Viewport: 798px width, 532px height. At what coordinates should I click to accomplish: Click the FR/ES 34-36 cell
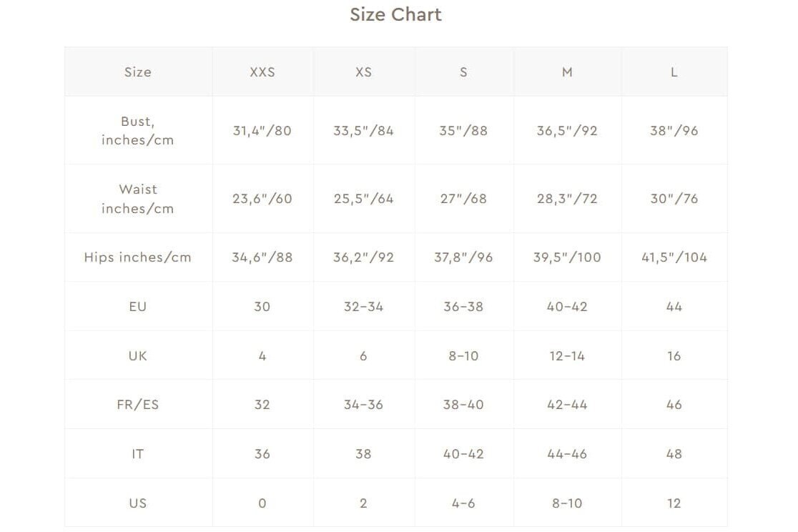pyautogui.click(x=363, y=405)
